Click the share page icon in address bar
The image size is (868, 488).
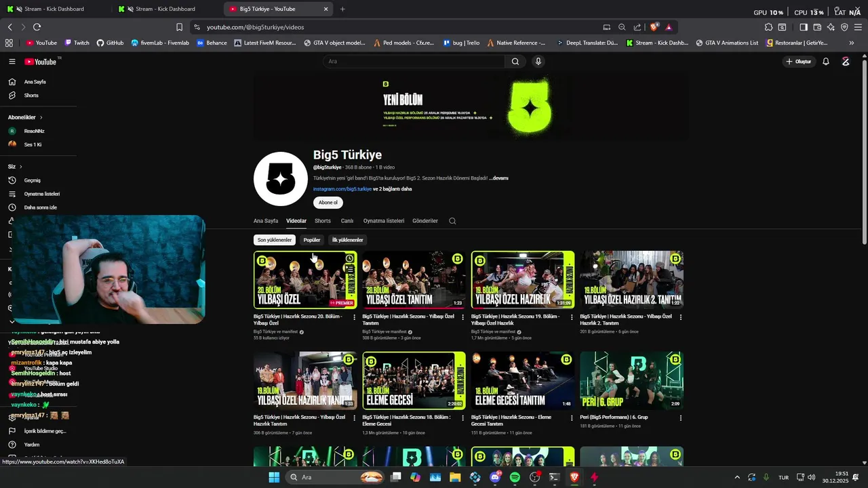click(x=637, y=27)
